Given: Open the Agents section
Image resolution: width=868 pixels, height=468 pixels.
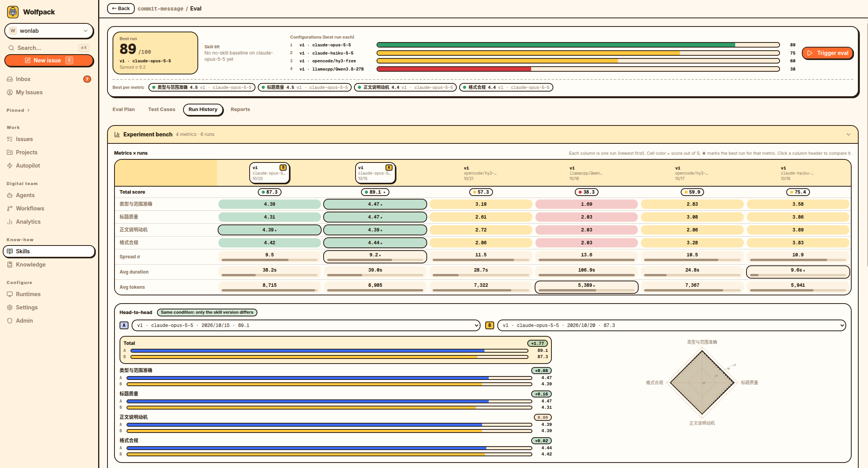Looking at the screenshot, I should [49, 195].
